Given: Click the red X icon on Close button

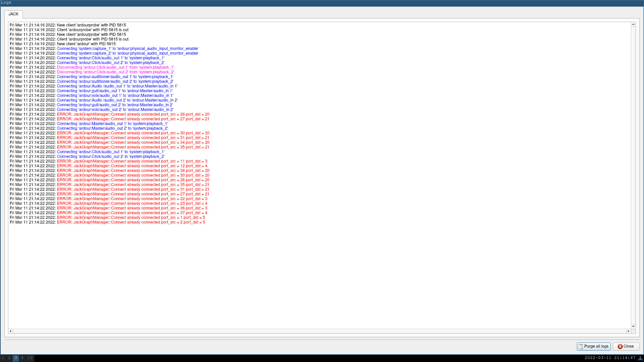Looking at the screenshot, I should coord(620,347).
